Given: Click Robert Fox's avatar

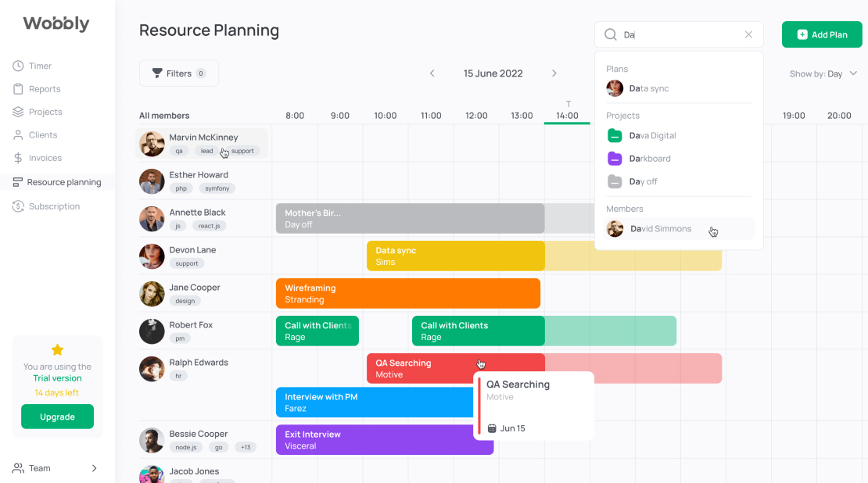Looking at the screenshot, I should click(x=152, y=331).
